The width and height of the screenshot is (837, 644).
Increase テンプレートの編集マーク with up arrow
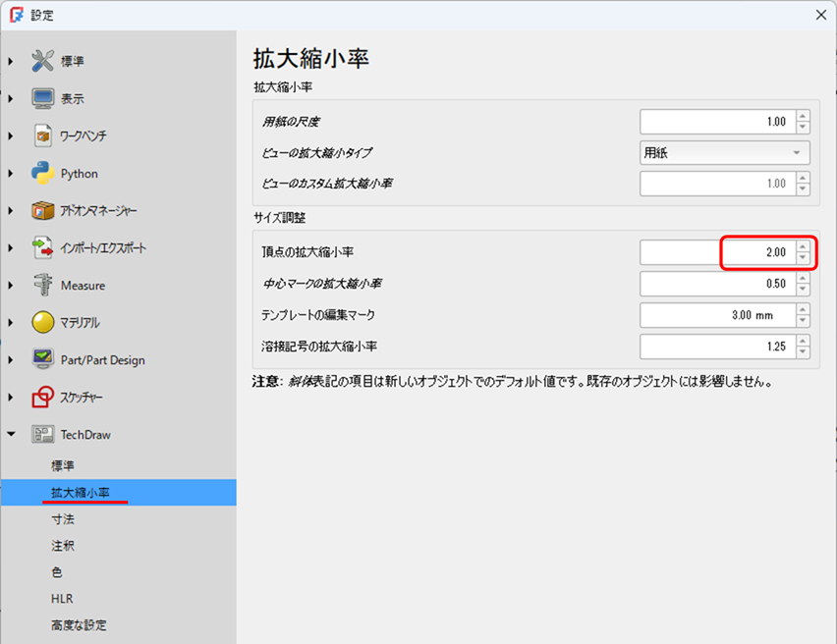click(x=803, y=309)
